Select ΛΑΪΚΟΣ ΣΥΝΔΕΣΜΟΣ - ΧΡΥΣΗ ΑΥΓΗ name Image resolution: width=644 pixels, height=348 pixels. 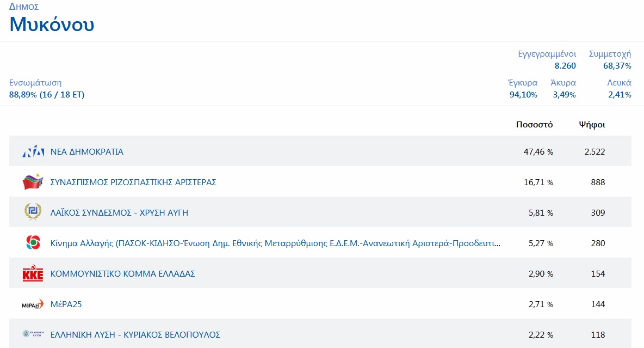click(119, 213)
